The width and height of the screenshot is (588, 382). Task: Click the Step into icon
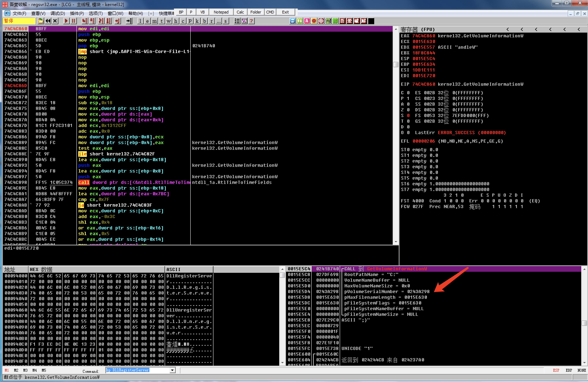[x=85, y=21]
